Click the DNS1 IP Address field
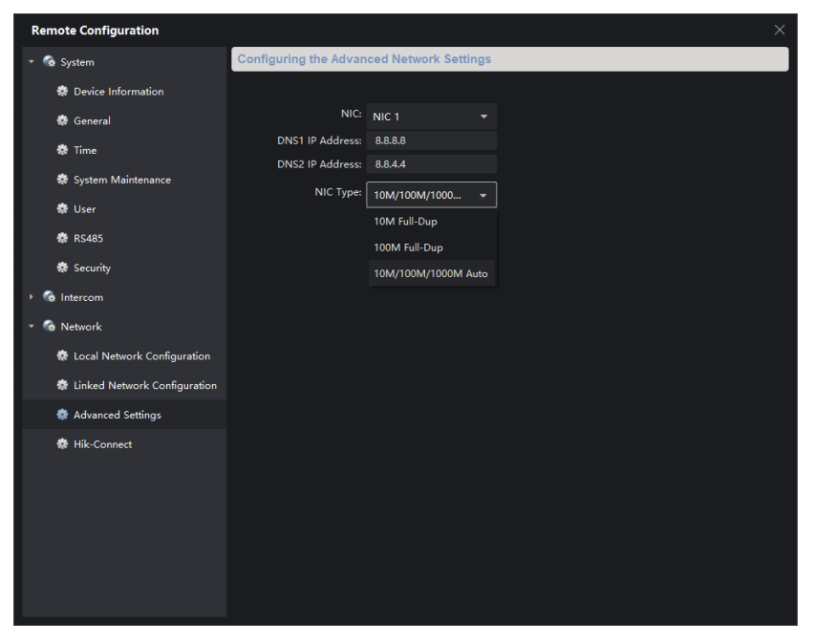The image size is (814, 644). pos(431,140)
